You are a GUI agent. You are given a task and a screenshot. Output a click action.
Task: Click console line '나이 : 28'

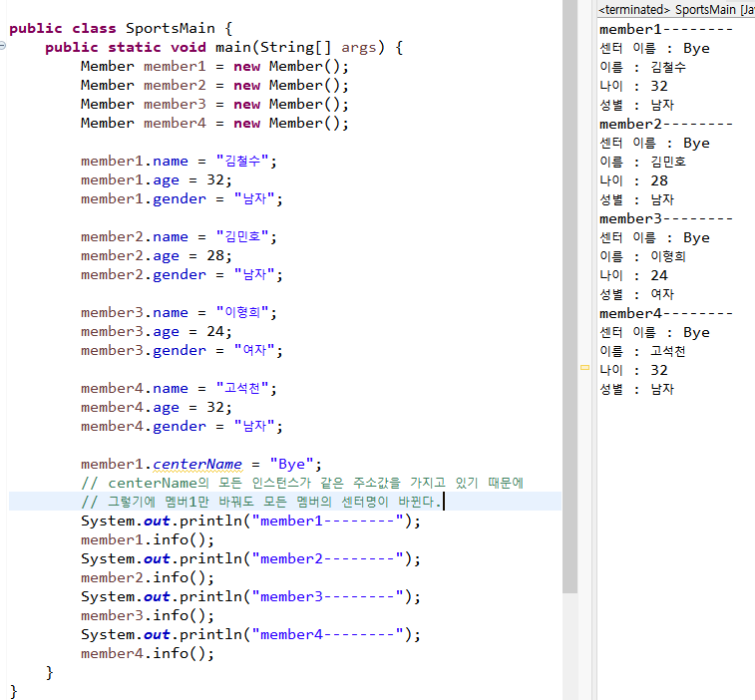[x=633, y=180]
